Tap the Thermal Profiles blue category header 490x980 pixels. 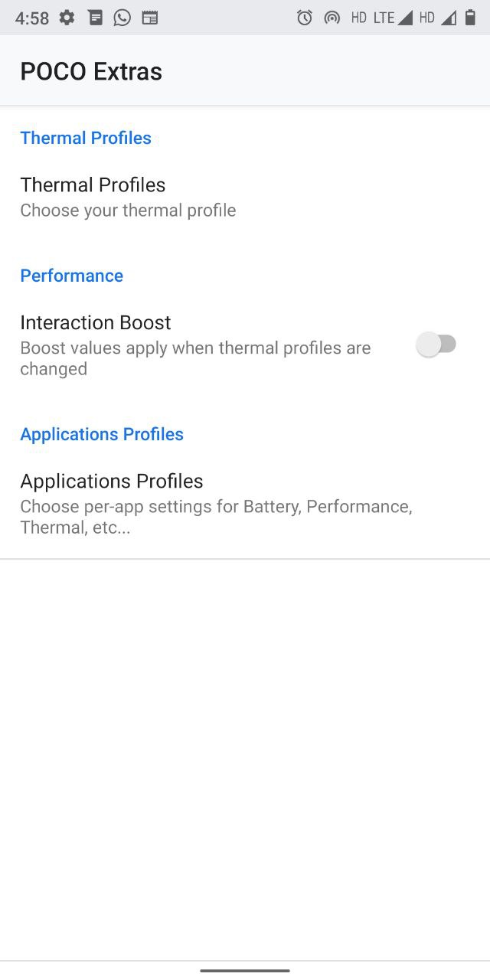tap(86, 138)
